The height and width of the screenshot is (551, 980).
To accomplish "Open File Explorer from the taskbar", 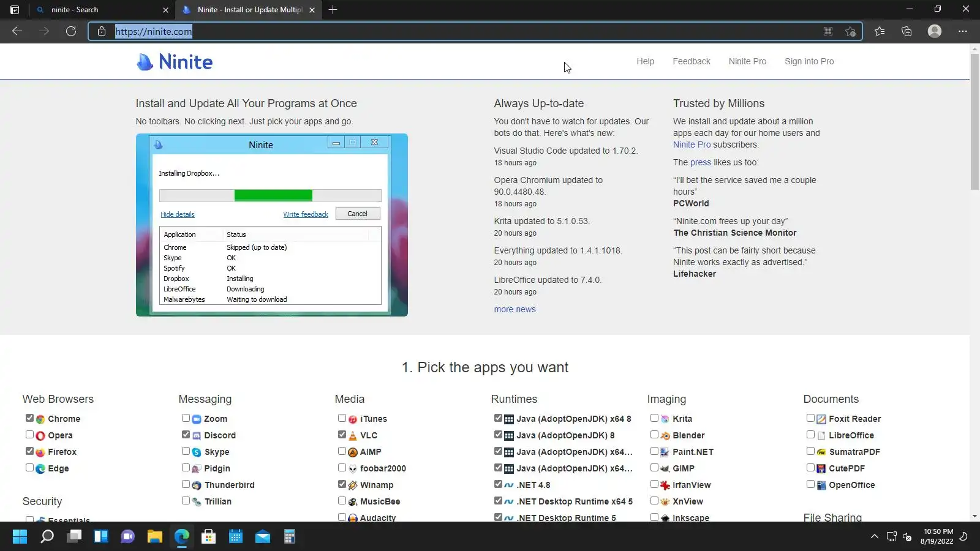I will coord(154,537).
